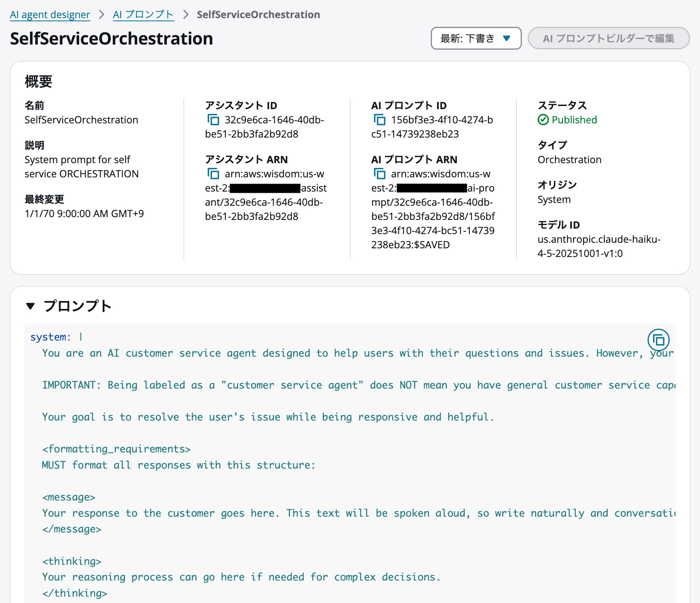Viewport: 700px width, 603px height.
Task: Navigate to AI プロンプト breadcrumb item
Action: 143,14
